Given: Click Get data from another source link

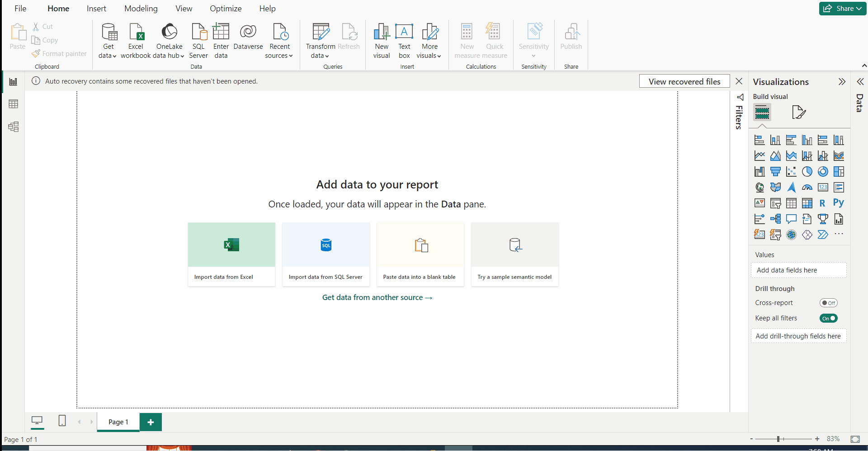Looking at the screenshot, I should click(377, 297).
